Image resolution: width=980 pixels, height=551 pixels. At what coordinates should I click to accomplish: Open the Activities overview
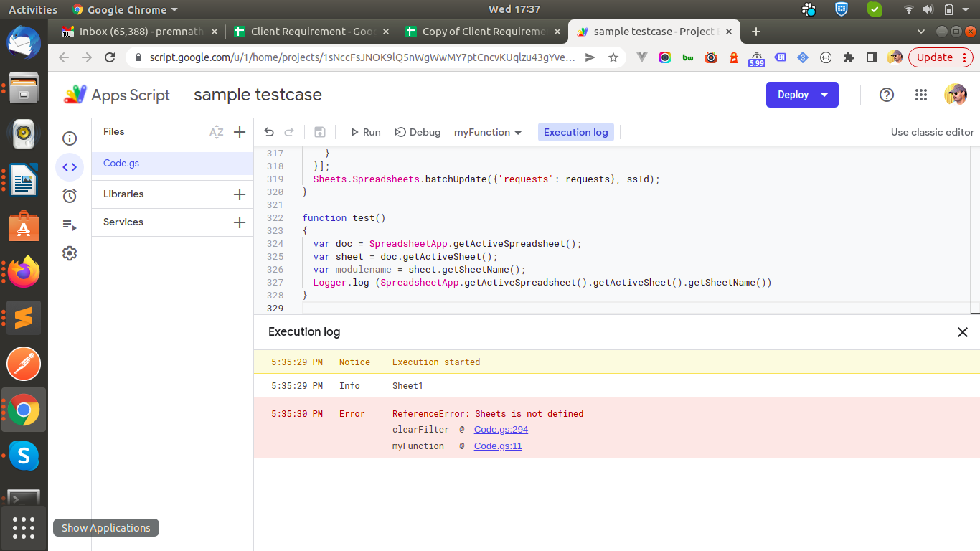tap(33, 9)
